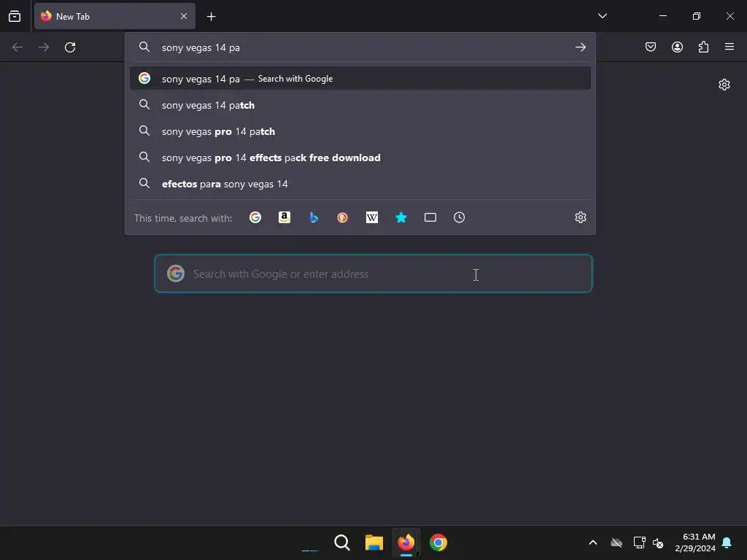Open the muted volume tray icon

pyautogui.click(x=658, y=542)
